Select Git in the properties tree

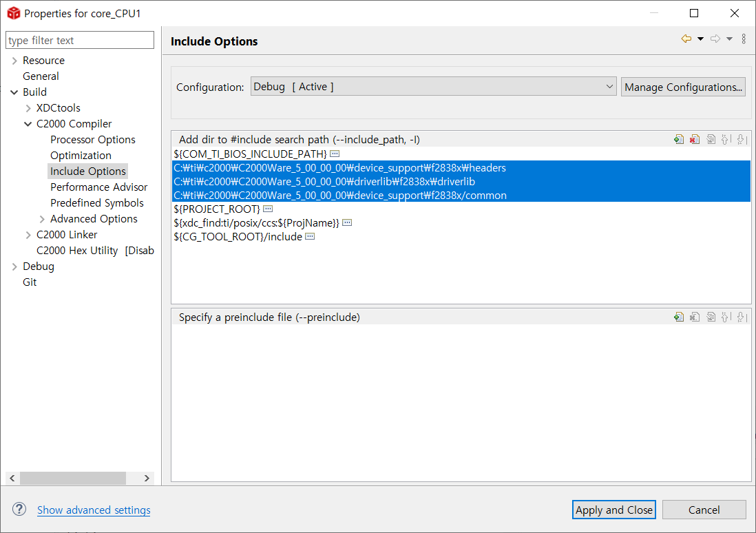click(x=30, y=282)
